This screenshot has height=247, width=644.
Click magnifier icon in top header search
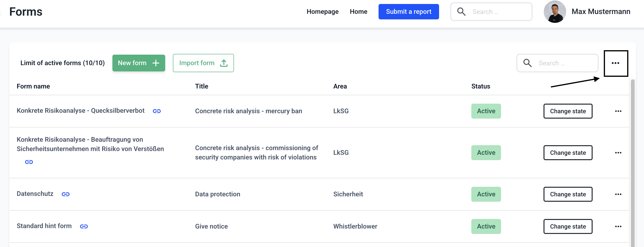[461, 12]
